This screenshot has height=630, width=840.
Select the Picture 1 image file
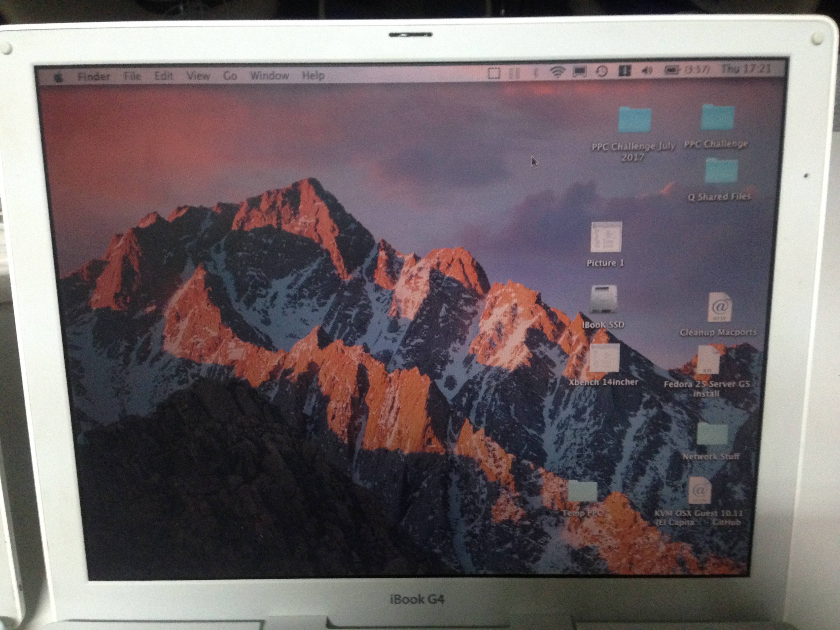606,237
